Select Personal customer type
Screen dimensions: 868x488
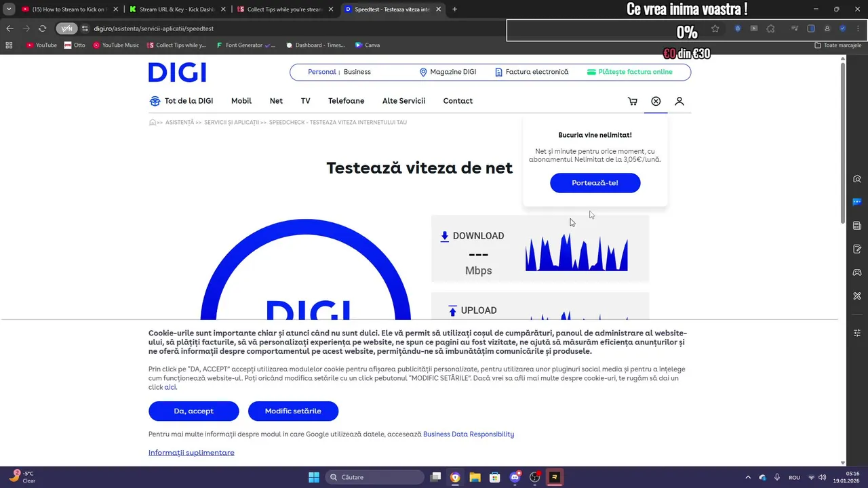[322, 72]
